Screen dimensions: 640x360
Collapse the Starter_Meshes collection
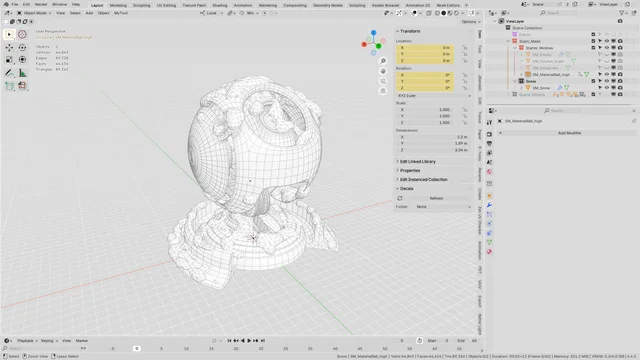515,48
